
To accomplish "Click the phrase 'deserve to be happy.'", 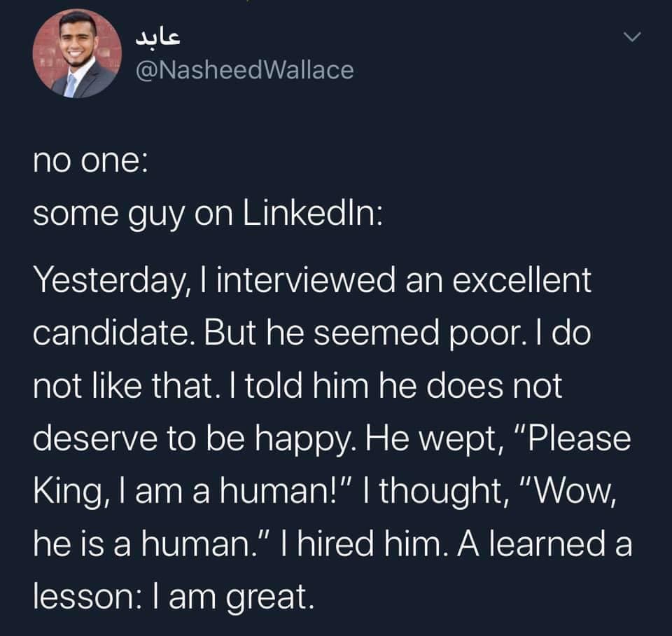I will click(194, 440).
